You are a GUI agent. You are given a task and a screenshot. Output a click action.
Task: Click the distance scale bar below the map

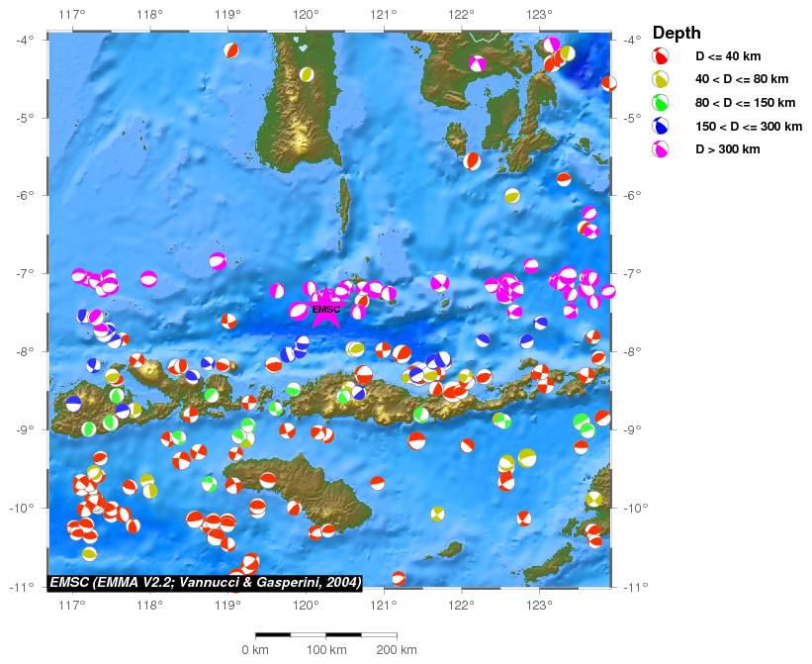click(x=325, y=633)
